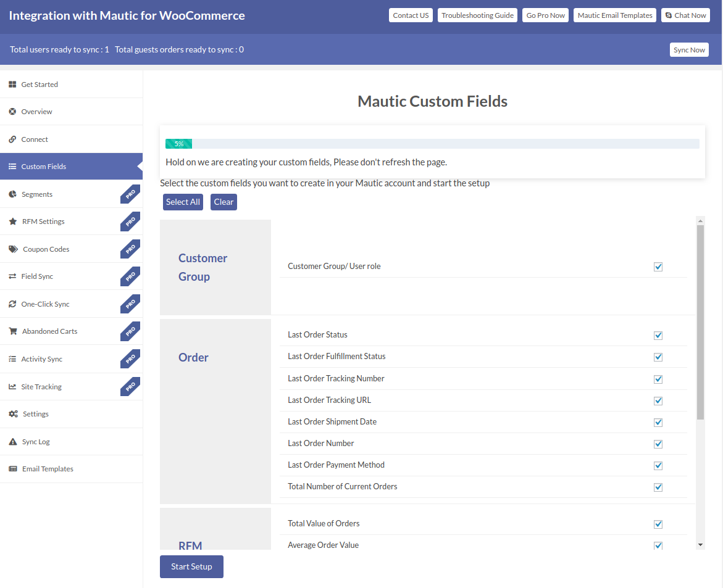Click the Order group heading
This screenshot has width=723, height=588.
click(193, 357)
